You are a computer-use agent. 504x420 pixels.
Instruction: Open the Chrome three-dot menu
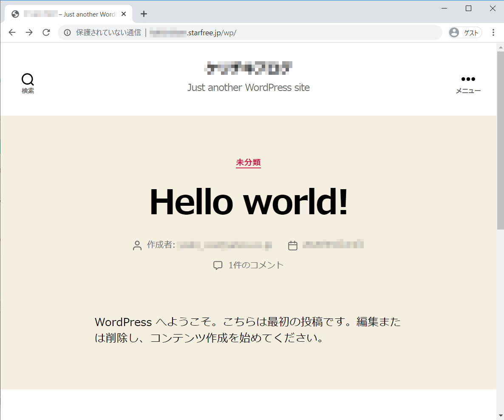tap(493, 32)
